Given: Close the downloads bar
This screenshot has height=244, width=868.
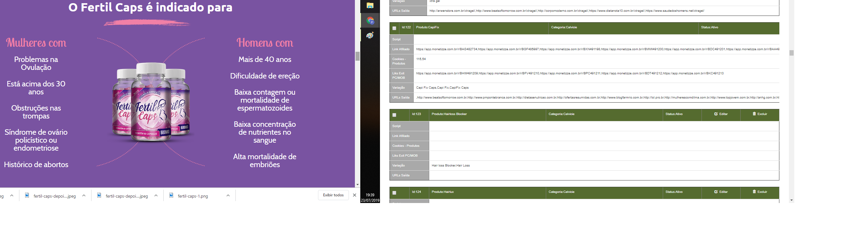Looking at the screenshot, I should 355,195.
